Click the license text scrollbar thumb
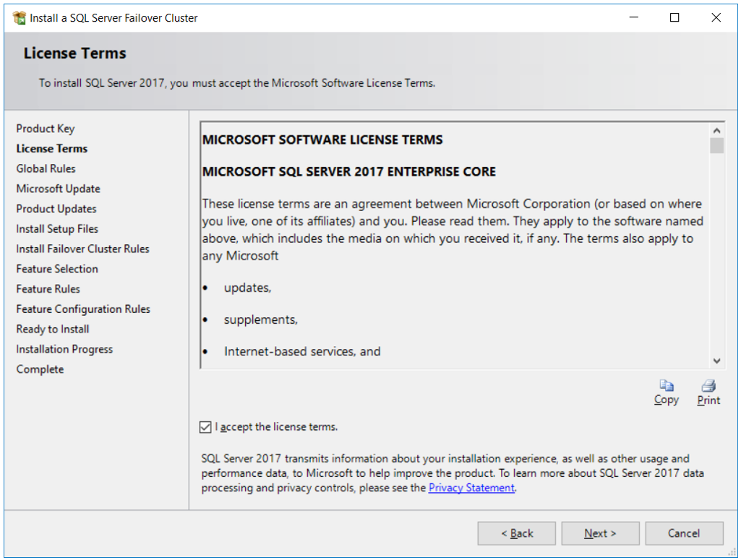Viewport: 741px width, 560px height. (716, 145)
